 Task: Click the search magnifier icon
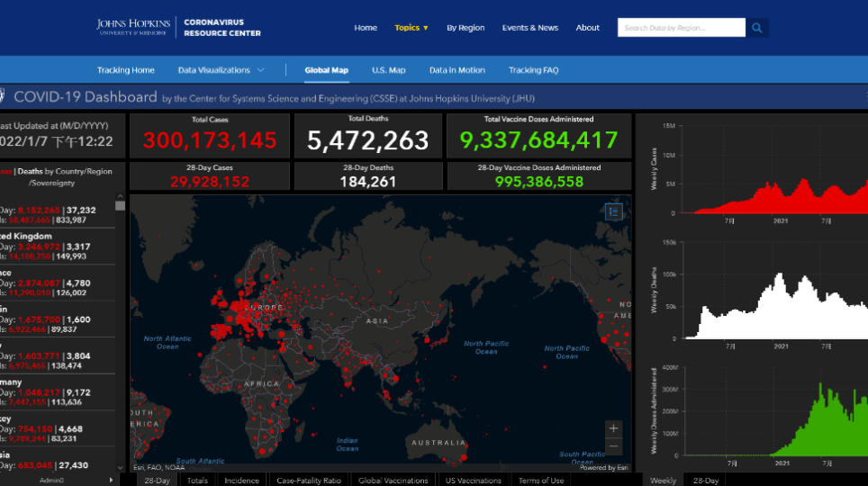(x=757, y=28)
